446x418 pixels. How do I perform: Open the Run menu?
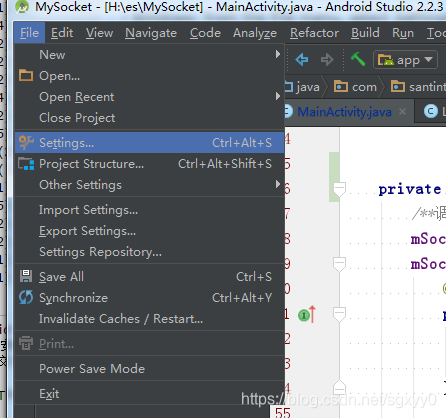tap(403, 33)
